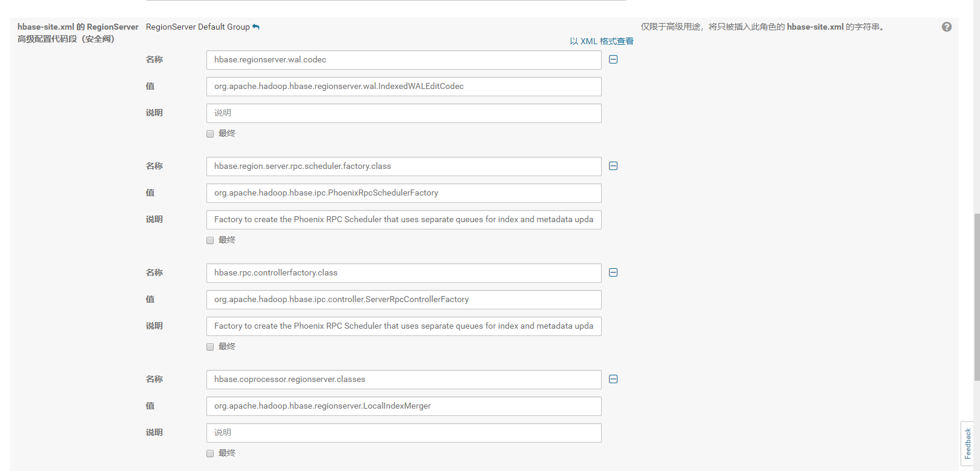The width and height of the screenshot is (980, 471).
Task: Remove the hbase.coprocessor.regionserver.classes property entry
Action: [613, 379]
